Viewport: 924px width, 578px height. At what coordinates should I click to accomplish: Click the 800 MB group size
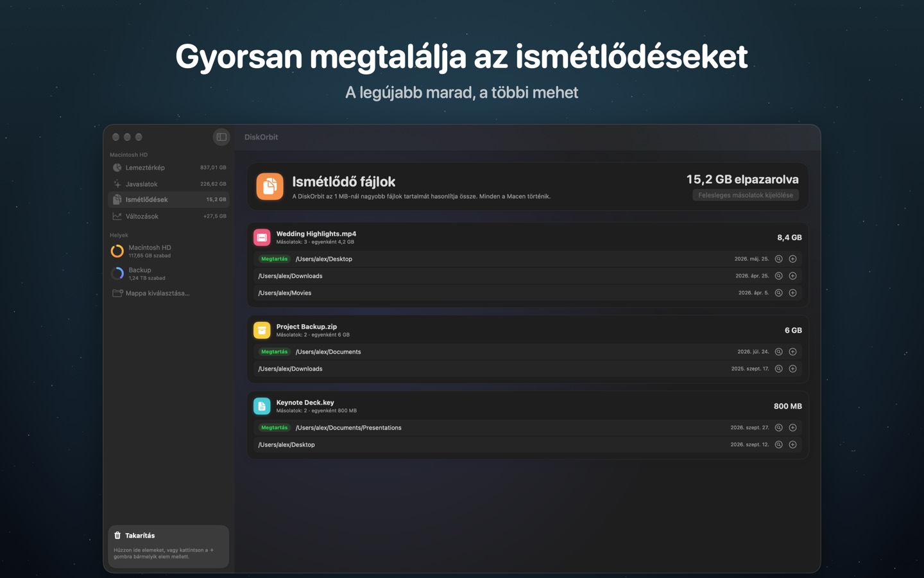pos(788,407)
